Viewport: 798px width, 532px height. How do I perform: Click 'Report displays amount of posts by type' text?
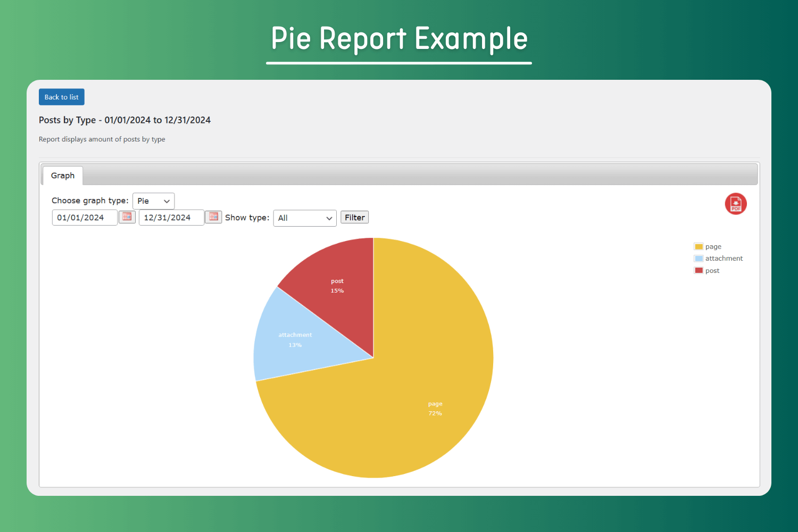point(102,139)
